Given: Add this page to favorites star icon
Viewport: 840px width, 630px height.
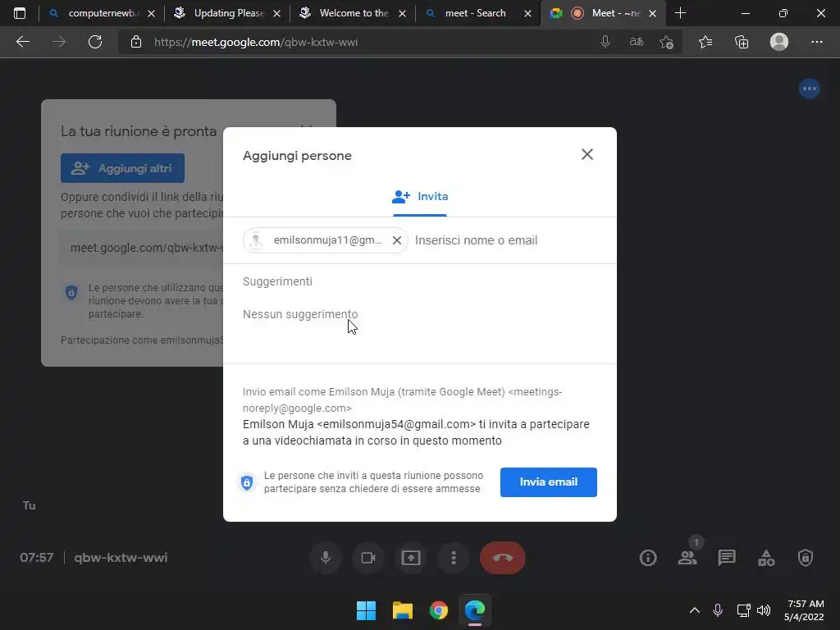Looking at the screenshot, I should [666, 42].
